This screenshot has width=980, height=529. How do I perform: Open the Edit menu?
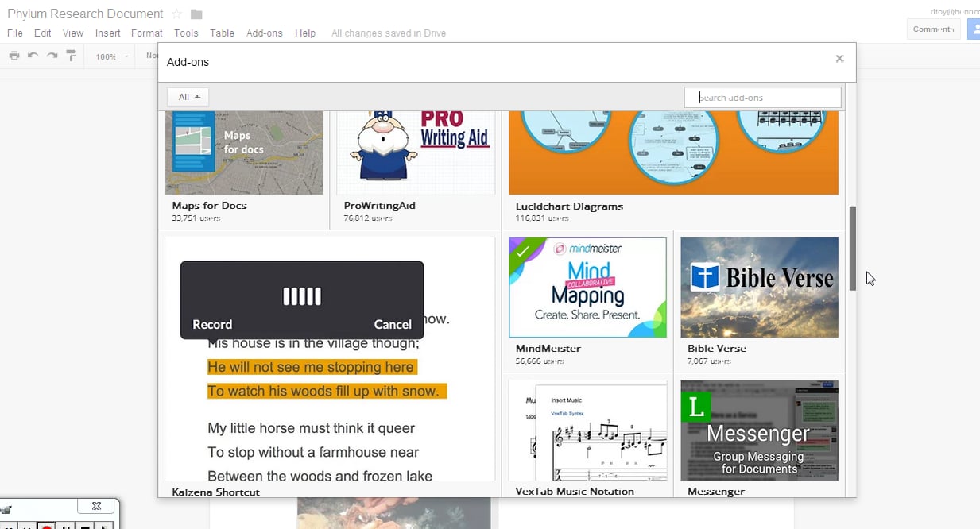click(x=43, y=33)
